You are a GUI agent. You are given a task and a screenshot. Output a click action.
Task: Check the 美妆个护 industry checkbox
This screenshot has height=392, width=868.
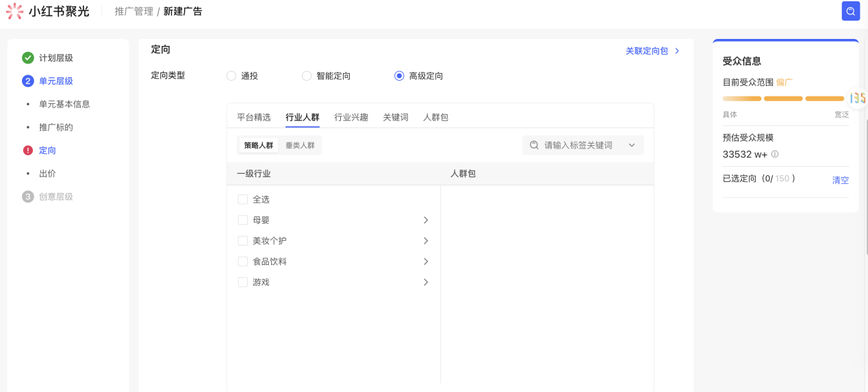[x=242, y=241]
